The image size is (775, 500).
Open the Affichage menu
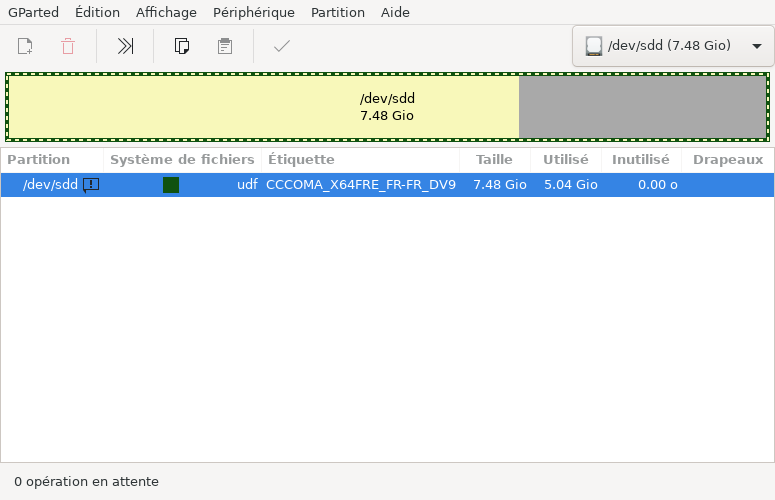click(x=166, y=12)
